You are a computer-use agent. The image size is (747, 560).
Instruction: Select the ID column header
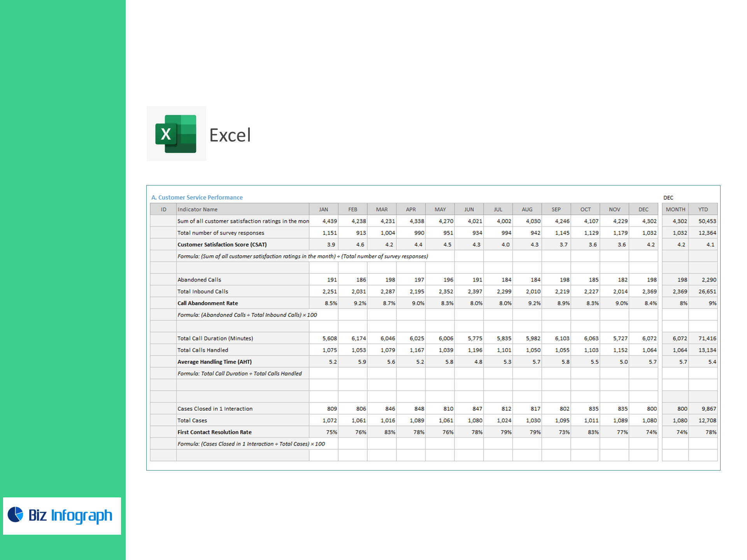(163, 209)
